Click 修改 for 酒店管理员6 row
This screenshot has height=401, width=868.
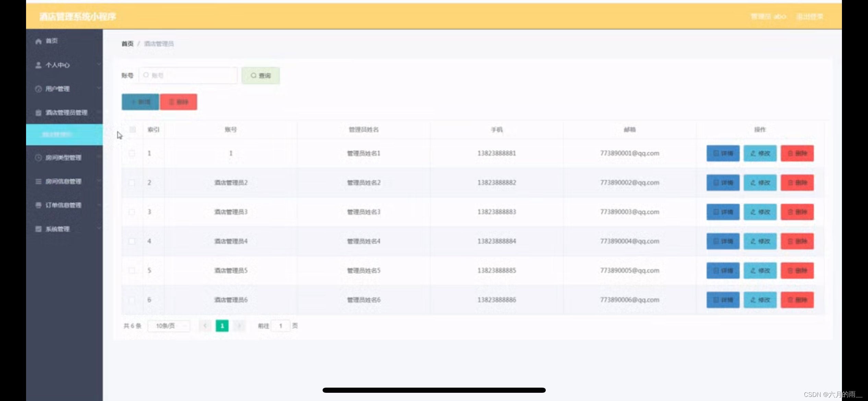(760, 300)
